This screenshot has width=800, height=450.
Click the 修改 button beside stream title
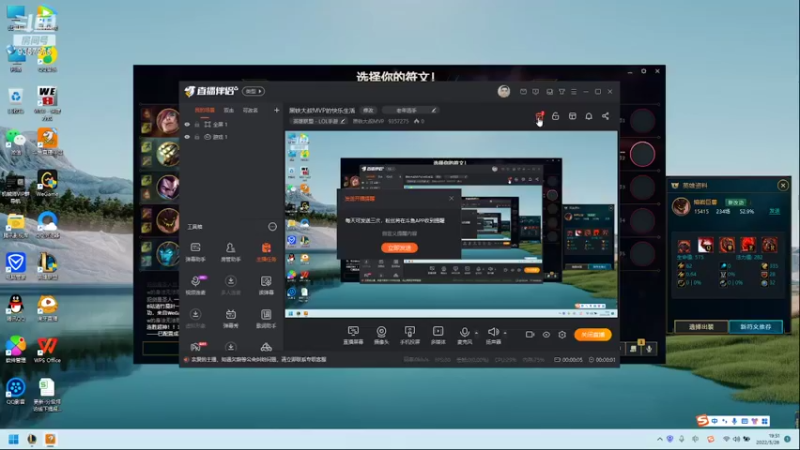tap(368, 110)
